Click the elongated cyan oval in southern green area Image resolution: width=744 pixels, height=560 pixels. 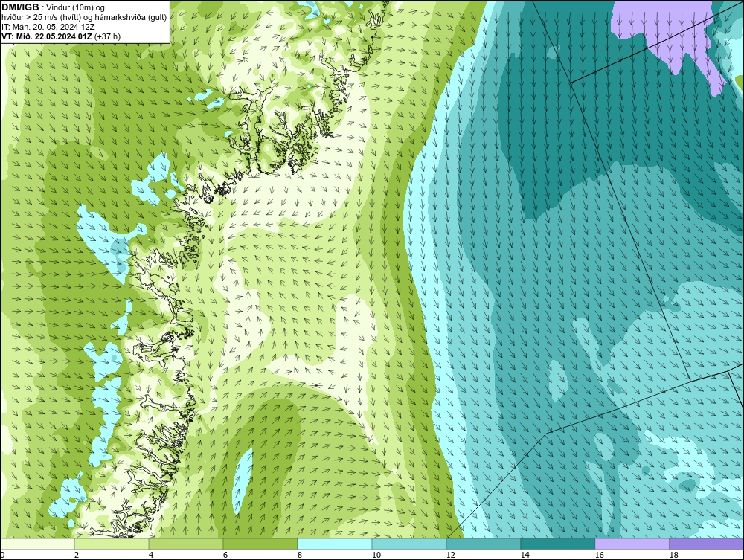[243, 481]
